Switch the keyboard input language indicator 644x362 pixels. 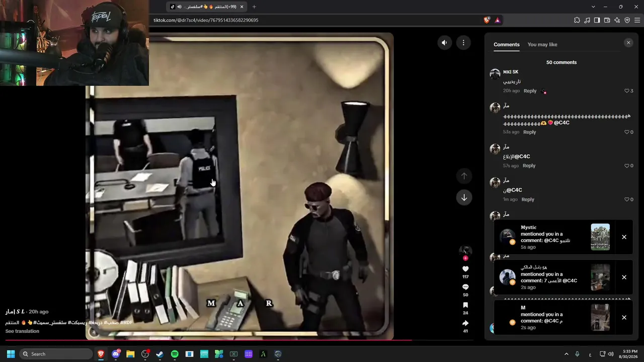pos(590,354)
